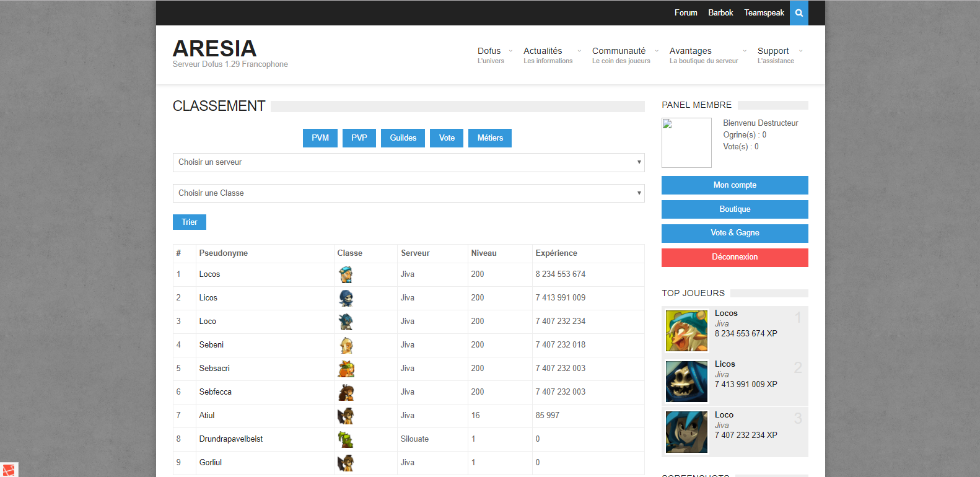Image resolution: width=980 pixels, height=477 pixels.
Task: Click Bienvenu Destructeur greeting text
Action: pyautogui.click(x=761, y=123)
